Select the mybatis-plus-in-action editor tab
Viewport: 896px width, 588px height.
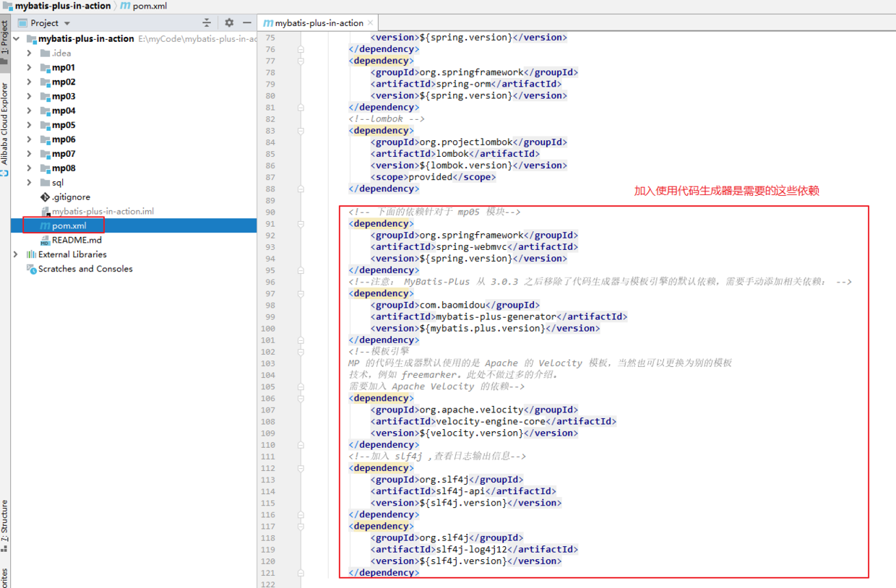point(314,23)
